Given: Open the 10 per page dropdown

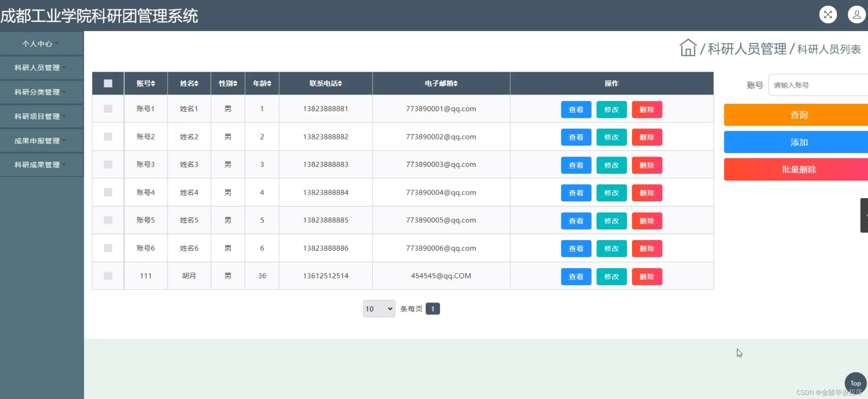Looking at the screenshot, I should coord(379,309).
